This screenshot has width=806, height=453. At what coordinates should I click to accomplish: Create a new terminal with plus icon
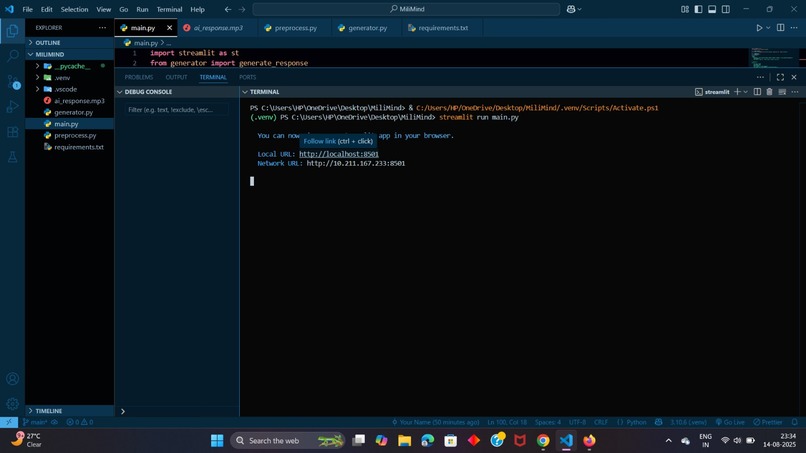point(738,92)
